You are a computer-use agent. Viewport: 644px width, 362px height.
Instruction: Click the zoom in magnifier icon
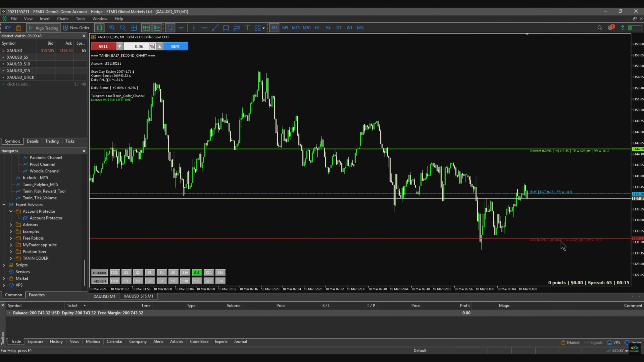point(112,28)
